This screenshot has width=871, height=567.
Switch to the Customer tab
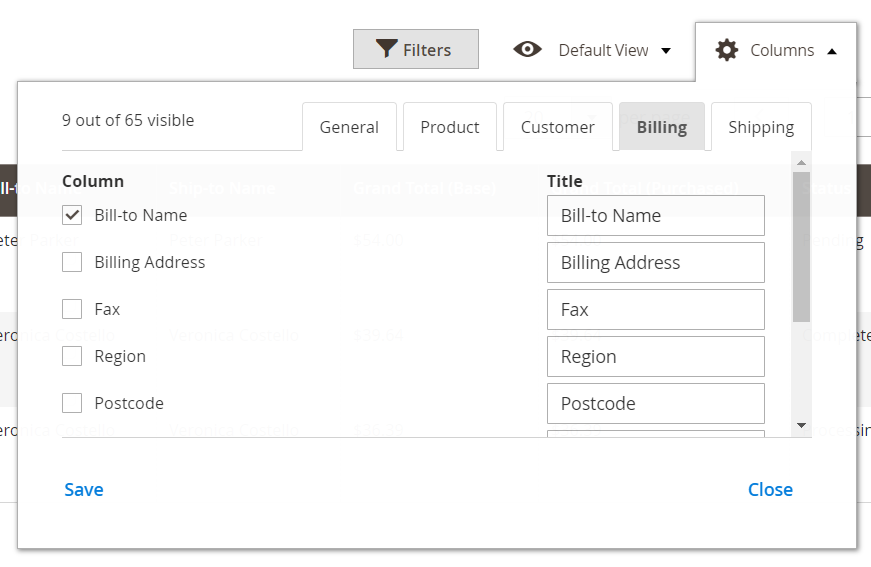click(558, 127)
